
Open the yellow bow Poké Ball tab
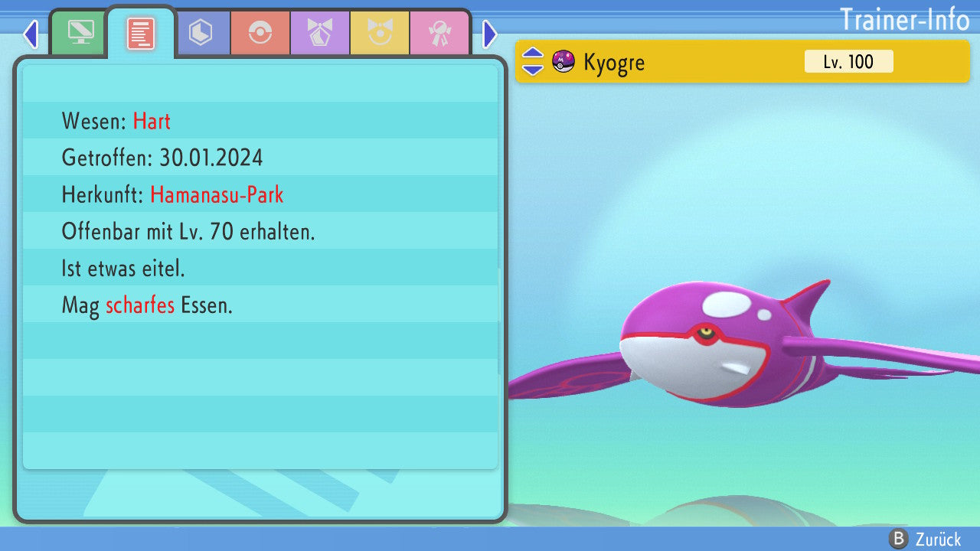[x=380, y=33]
